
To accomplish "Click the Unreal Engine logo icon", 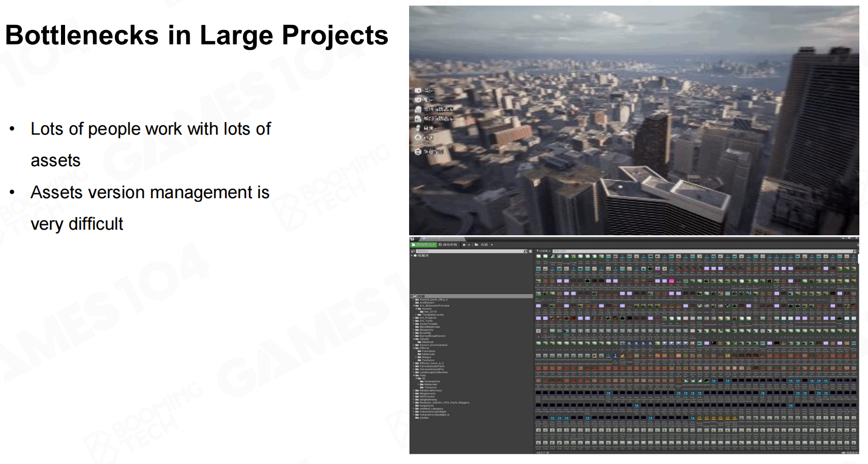I will point(413,239).
